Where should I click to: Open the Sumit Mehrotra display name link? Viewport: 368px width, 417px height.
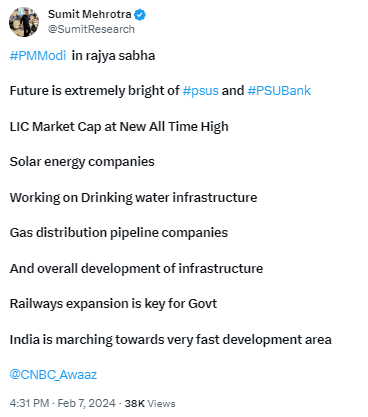point(90,14)
